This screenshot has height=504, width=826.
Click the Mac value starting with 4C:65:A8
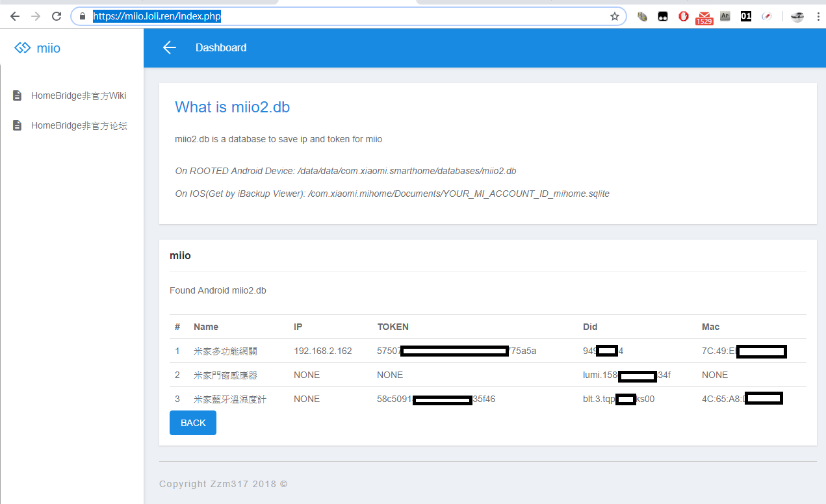[742, 398]
